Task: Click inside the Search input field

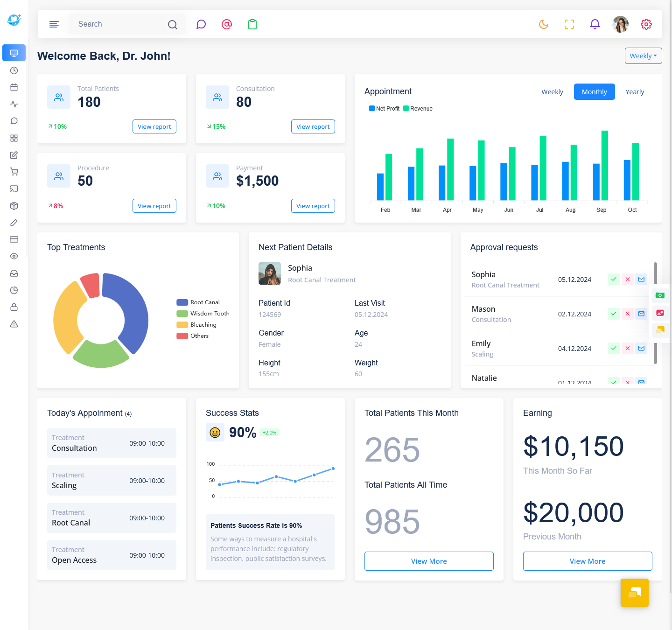Action: (x=119, y=24)
